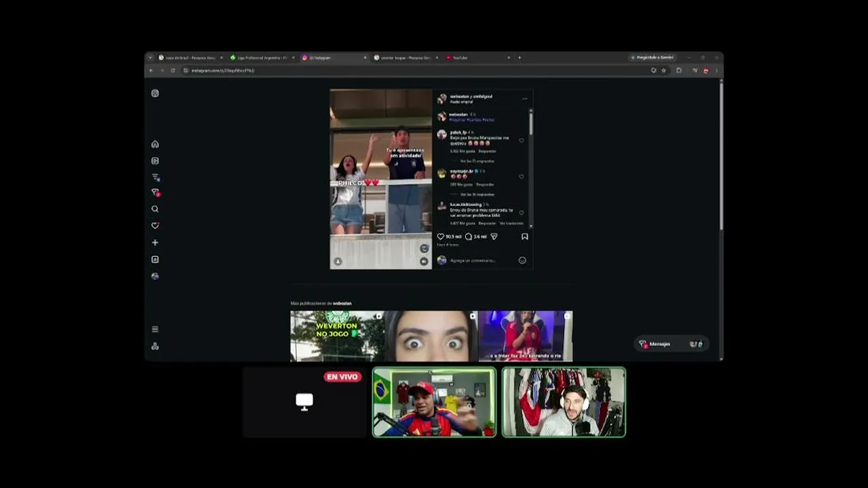Go to Instagram Home feed icon
This screenshot has height=488, width=868.
click(155, 144)
